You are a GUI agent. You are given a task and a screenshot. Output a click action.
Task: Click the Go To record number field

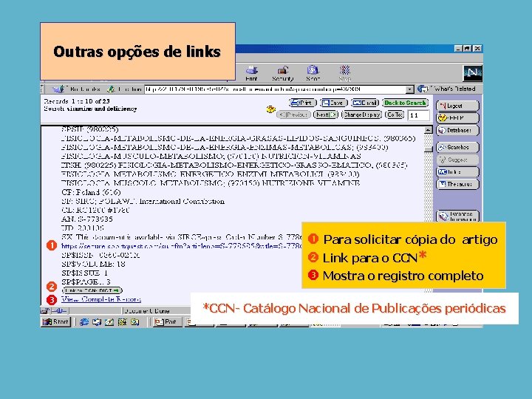[418, 115]
